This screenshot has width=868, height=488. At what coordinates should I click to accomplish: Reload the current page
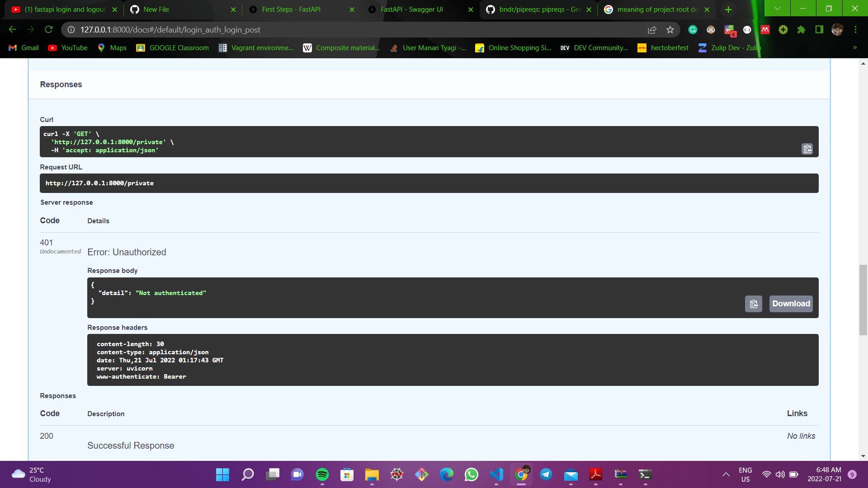(49, 30)
